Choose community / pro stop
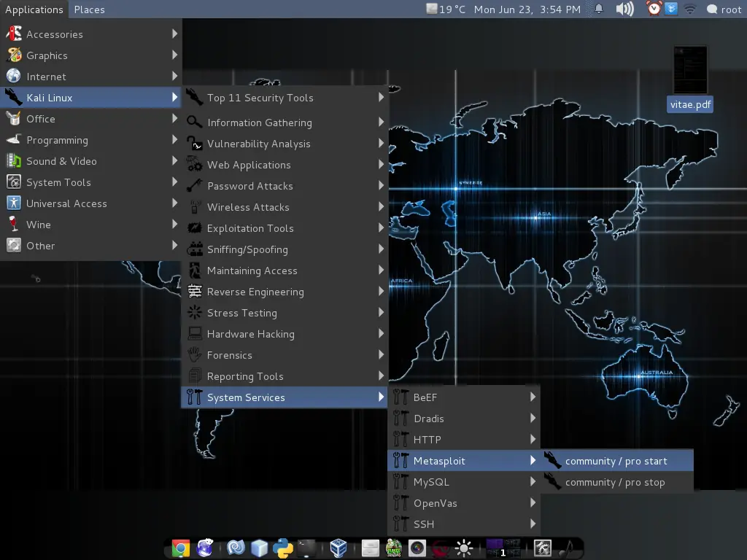 (x=617, y=482)
